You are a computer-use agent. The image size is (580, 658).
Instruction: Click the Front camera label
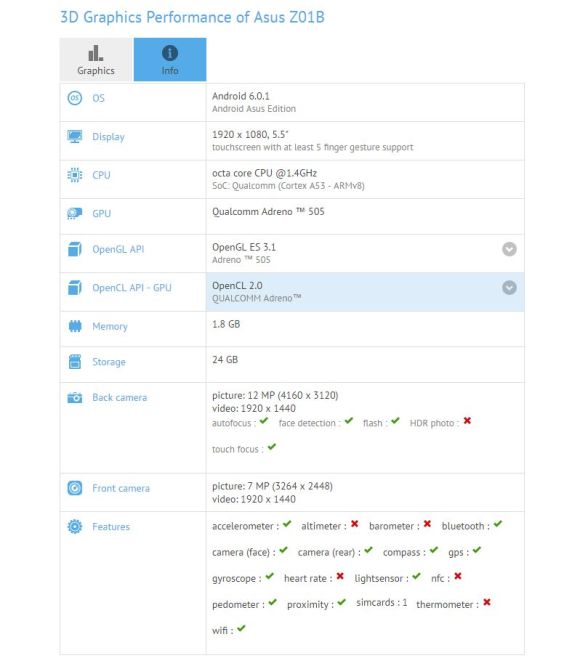click(x=121, y=488)
